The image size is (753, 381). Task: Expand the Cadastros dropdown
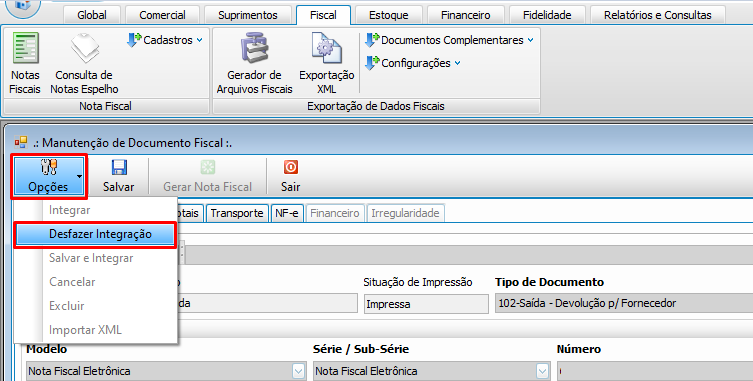tap(165, 40)
